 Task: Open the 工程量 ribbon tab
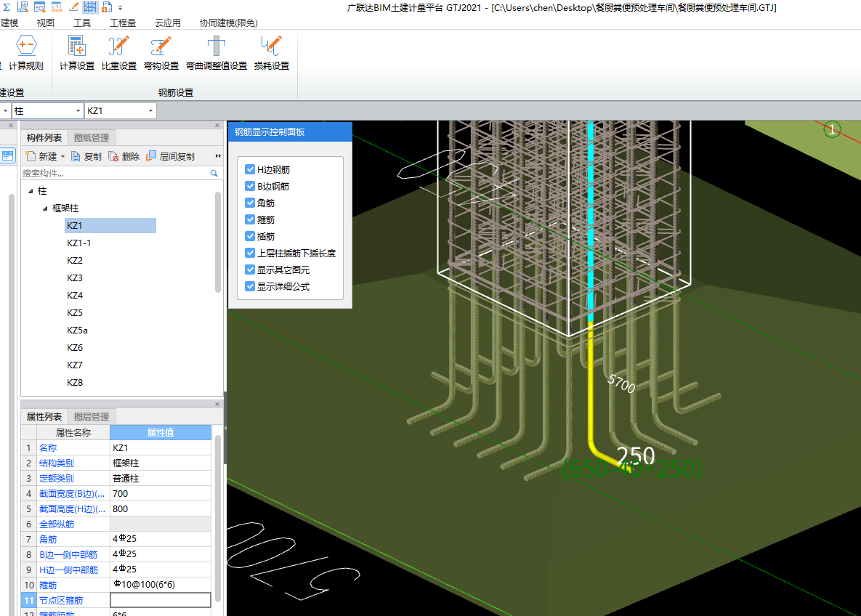click(x=123, y=23)
